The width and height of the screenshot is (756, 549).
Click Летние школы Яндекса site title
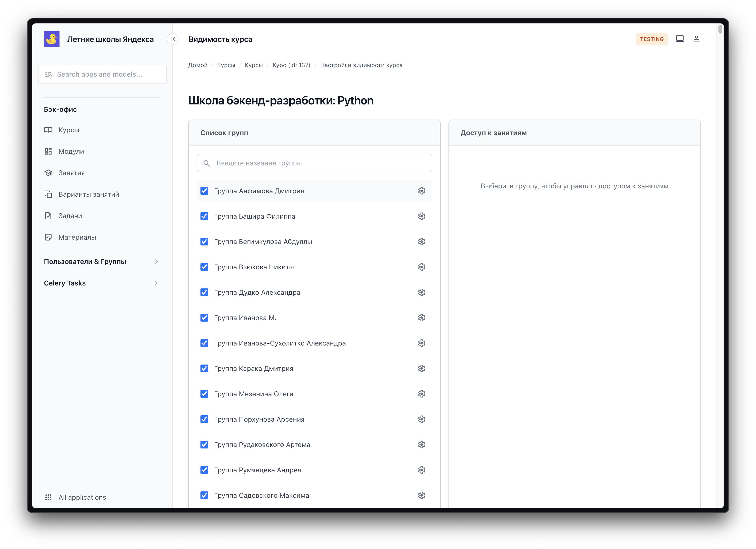(110, 39)
